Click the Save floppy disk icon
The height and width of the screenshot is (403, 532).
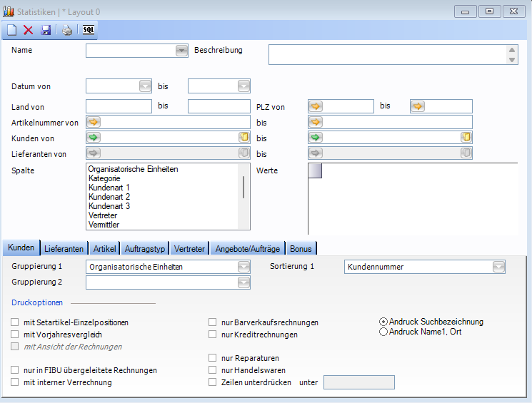(x=46, y=30)
